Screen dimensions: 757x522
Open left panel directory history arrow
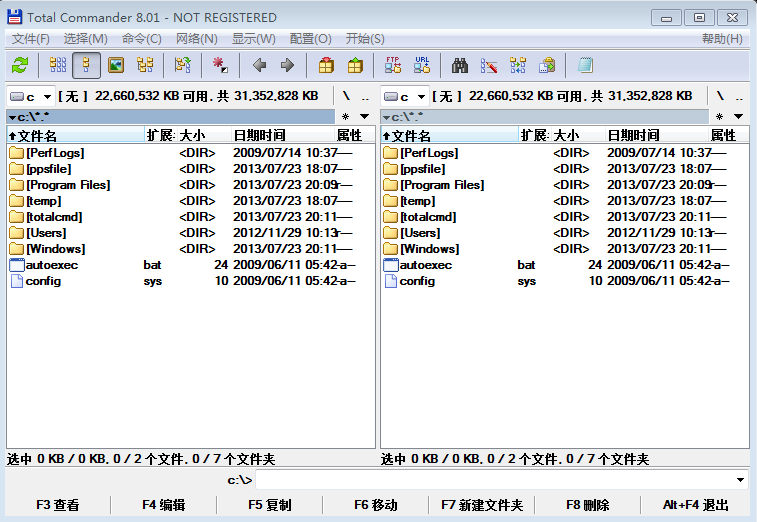[364, 116]
